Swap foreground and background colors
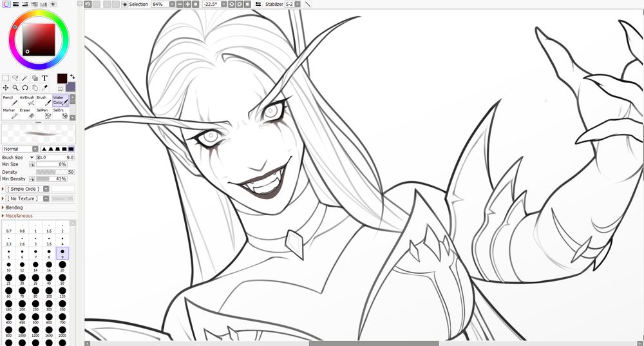This screenshot has height=346, width=644. click(x=72, y=77)
